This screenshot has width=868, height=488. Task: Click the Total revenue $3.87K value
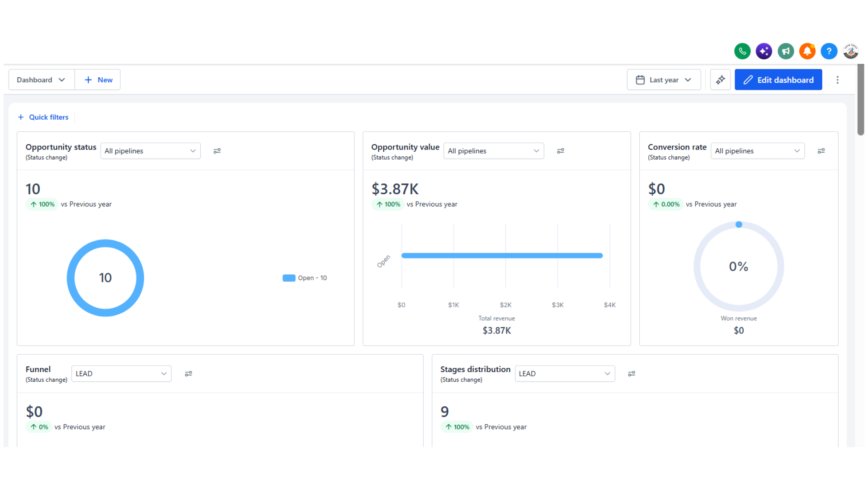tap(497, 331)
